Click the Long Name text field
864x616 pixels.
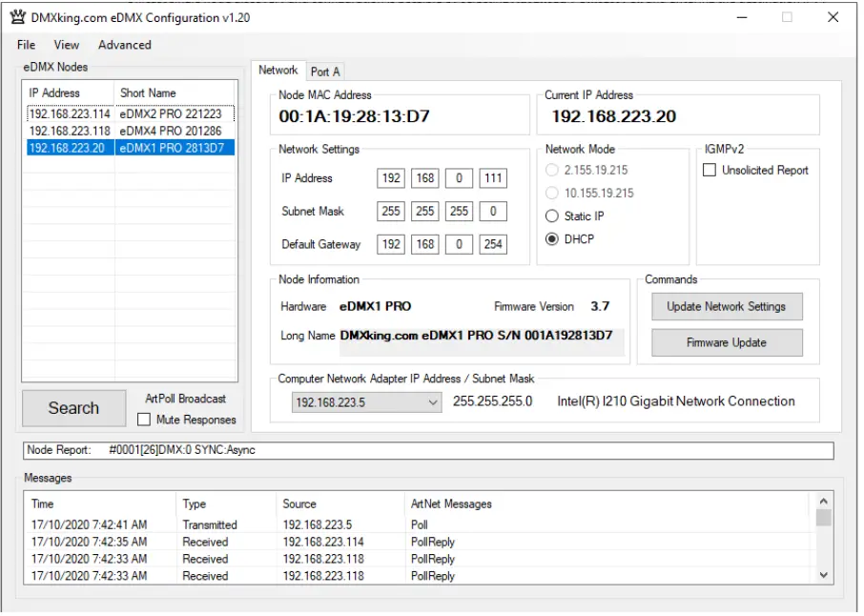coord(483,342)
